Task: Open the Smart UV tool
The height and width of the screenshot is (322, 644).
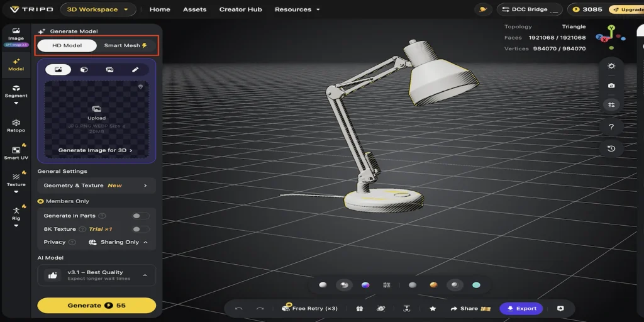Action: click(x=16, y=153)
